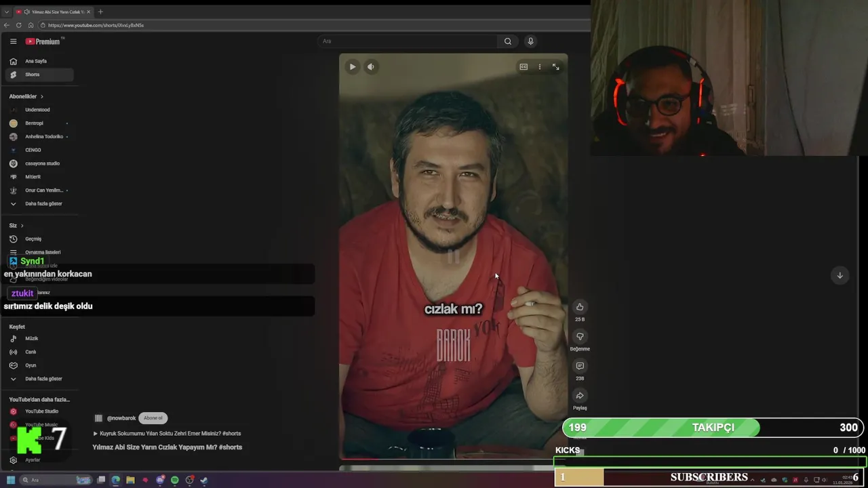Open comments (238) on the Short
The width and height of the screenshot is (868, 488).
(x=580, y=367)
